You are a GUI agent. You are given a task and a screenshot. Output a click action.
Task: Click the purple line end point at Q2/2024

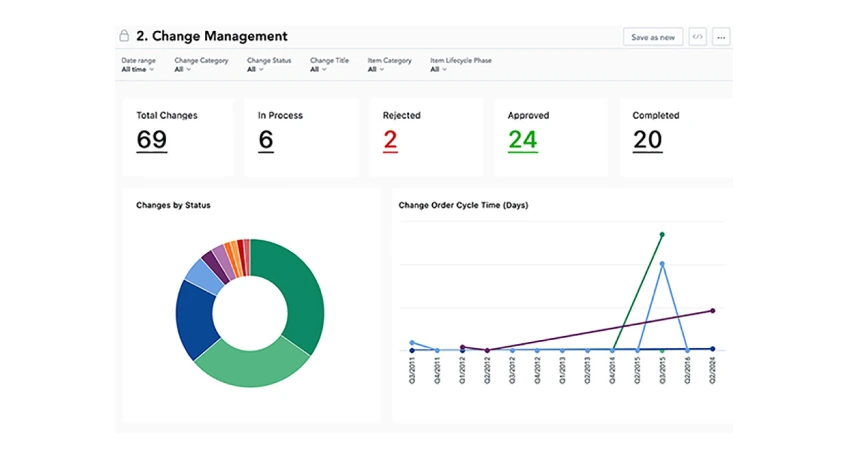click(712, 311)
